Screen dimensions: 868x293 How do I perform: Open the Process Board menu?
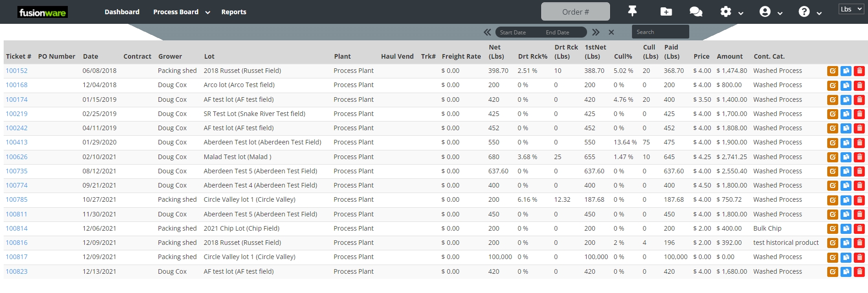tap(181, 12)
